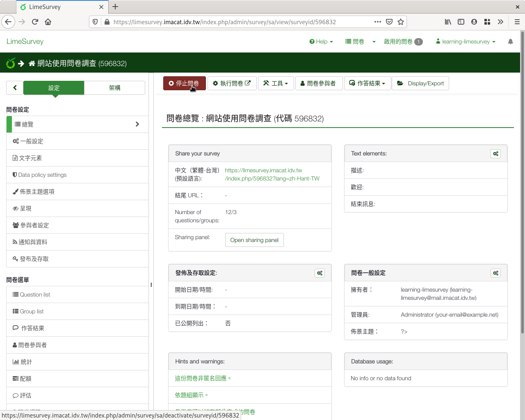Open 佈景主題選項 theme options

coord(78,192)
